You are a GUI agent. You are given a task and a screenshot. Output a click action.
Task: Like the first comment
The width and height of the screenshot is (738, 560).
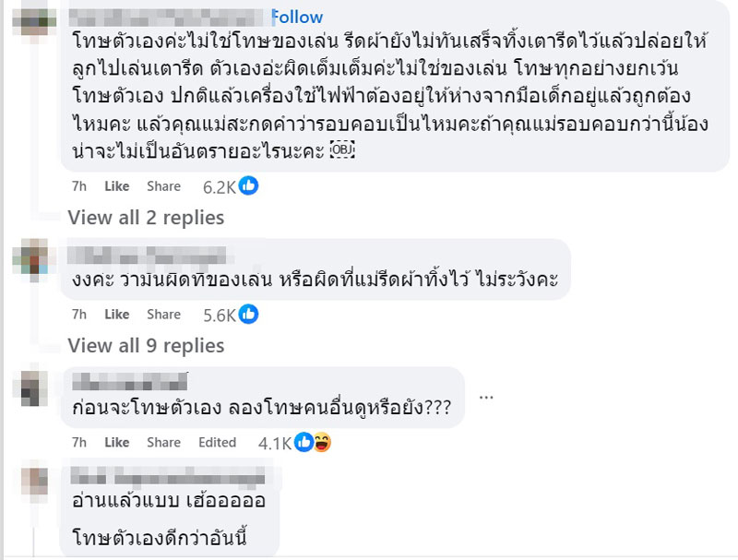(x=116, y=186)
